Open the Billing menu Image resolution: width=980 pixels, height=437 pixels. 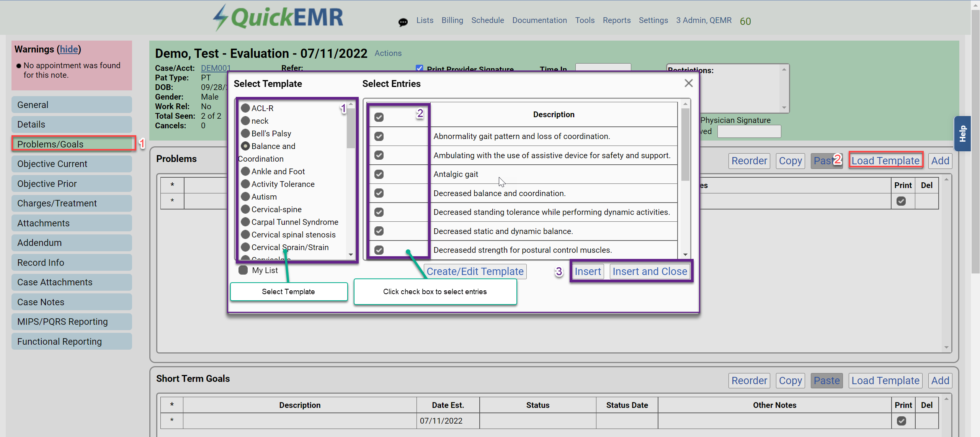click(452, 20)
